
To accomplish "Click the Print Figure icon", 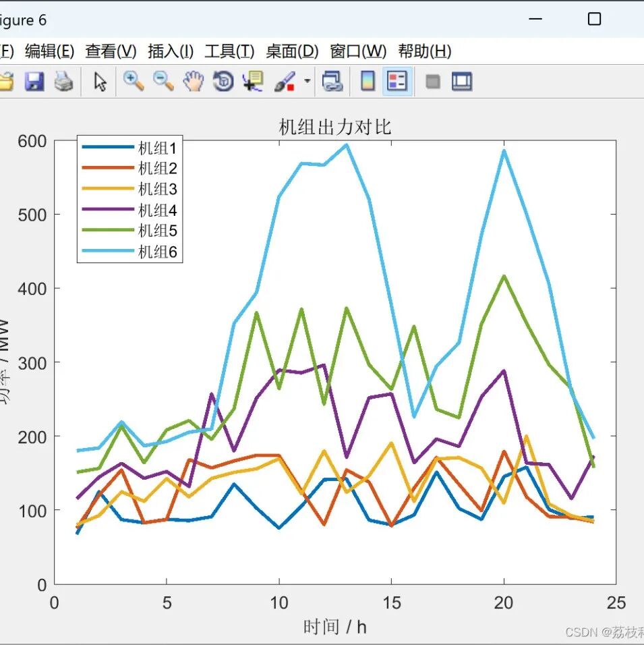I will pos(64,81).
